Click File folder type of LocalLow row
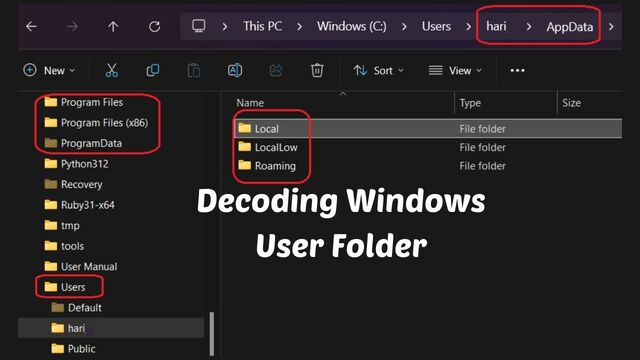Viewport: 640px width, 360px height. tap(482, 147)
